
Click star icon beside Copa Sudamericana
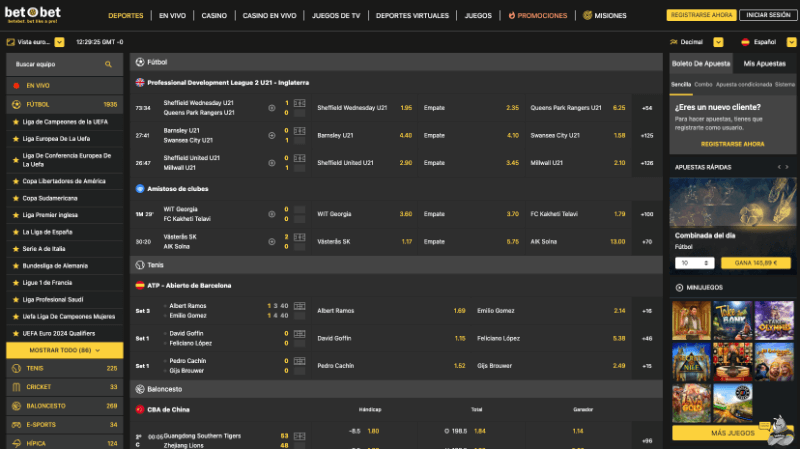click(16, 198)
